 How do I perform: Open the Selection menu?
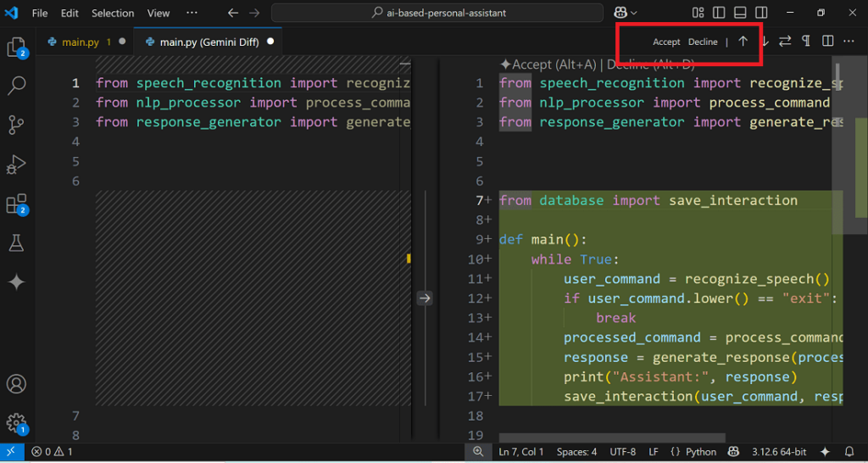pyautogui.click(x=113, y=13)
